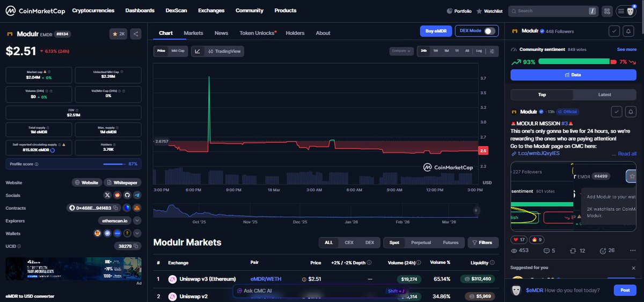Screen dimensions: 644x302
Task: Select the first wallet icon in Wallets row
Action: pyautogui.click(x=98, y=233)
